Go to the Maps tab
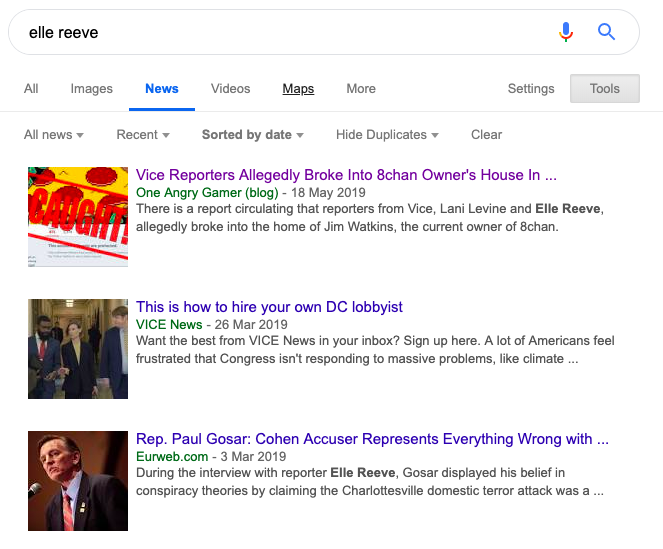Image resolution: width=663 pixels, height=549 pixels. click(298, 89)
